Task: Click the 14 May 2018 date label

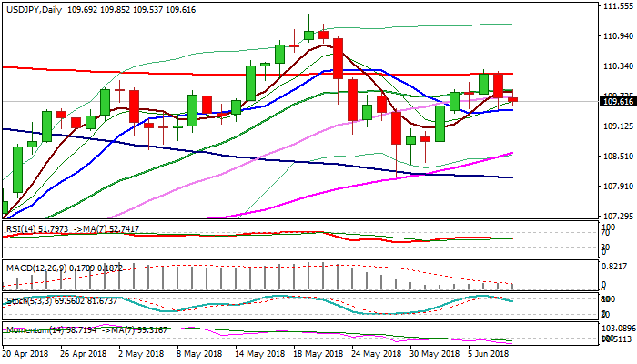Action: (x=256, y=352)
